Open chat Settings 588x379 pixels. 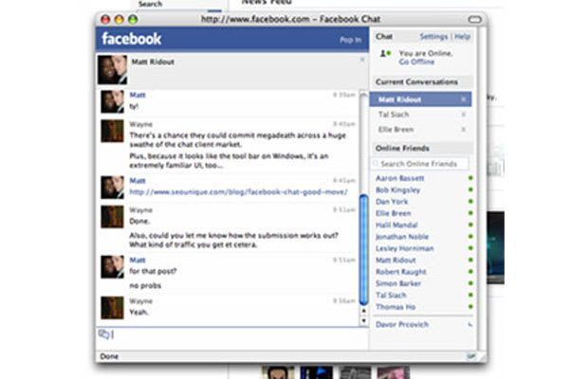coord(433,36)
